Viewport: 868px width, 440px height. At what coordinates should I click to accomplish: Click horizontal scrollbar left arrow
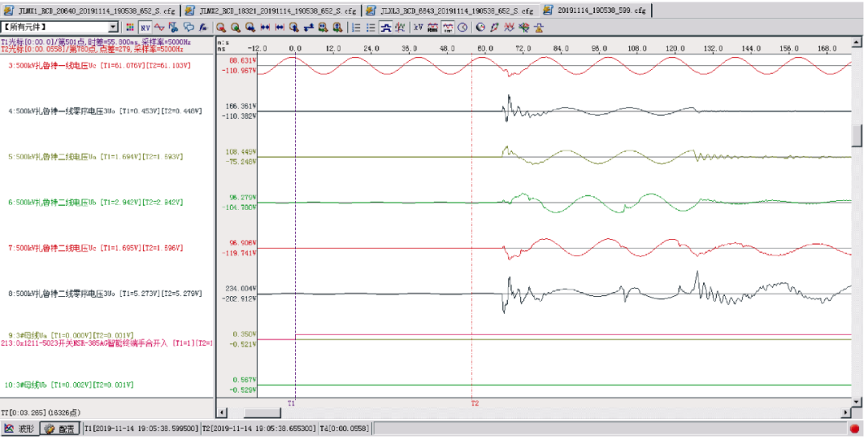(x=222, y=413)
